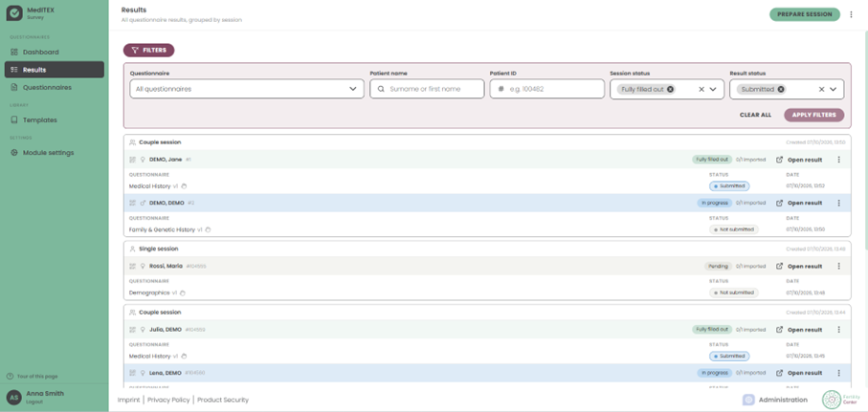The height and width of the screenshot is (412, 868).
Task: Click the hand icon beside Family & Genetic History
Action: (208, 229)
